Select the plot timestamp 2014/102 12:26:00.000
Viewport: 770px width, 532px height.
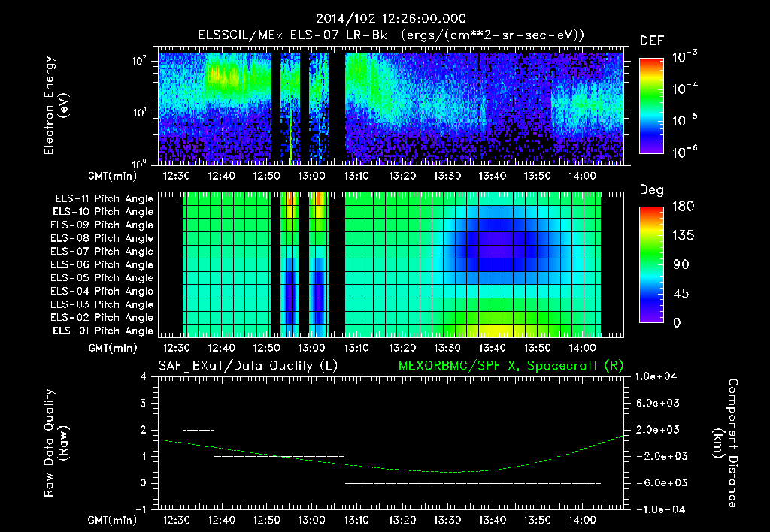pyautogui.click(x=391, y=19)
